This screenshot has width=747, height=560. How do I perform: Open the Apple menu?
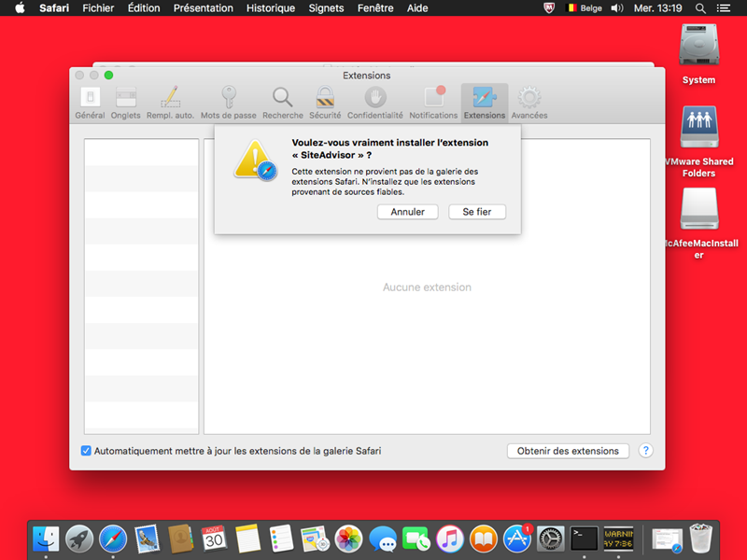click(x=20, y=8)
